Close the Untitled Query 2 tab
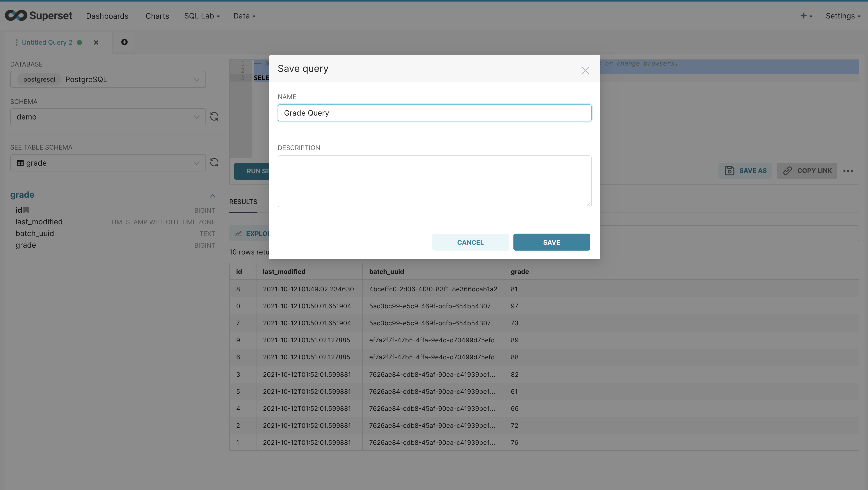Screen dimensions: 868x490 [96, 42]
